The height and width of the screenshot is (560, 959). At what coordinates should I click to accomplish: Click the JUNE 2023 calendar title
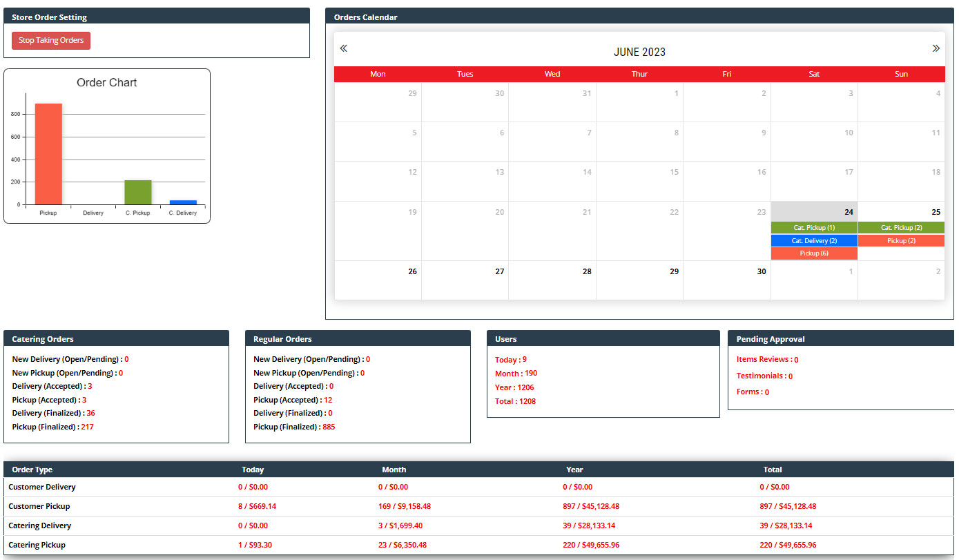pos(639,52)
